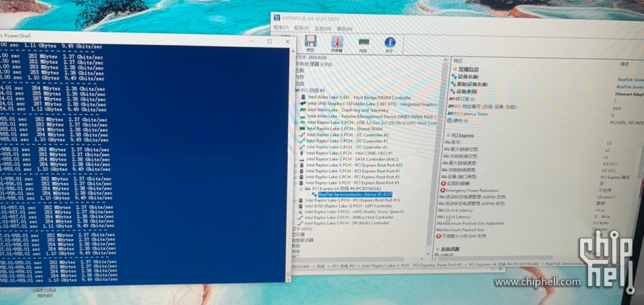Expand PCI Express Root Port #1 node
Screen dimensions: 644x305
coord(296,171)
